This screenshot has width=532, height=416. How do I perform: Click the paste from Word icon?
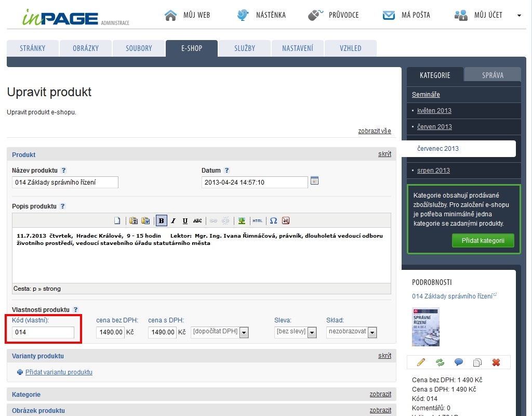point(145,220)
